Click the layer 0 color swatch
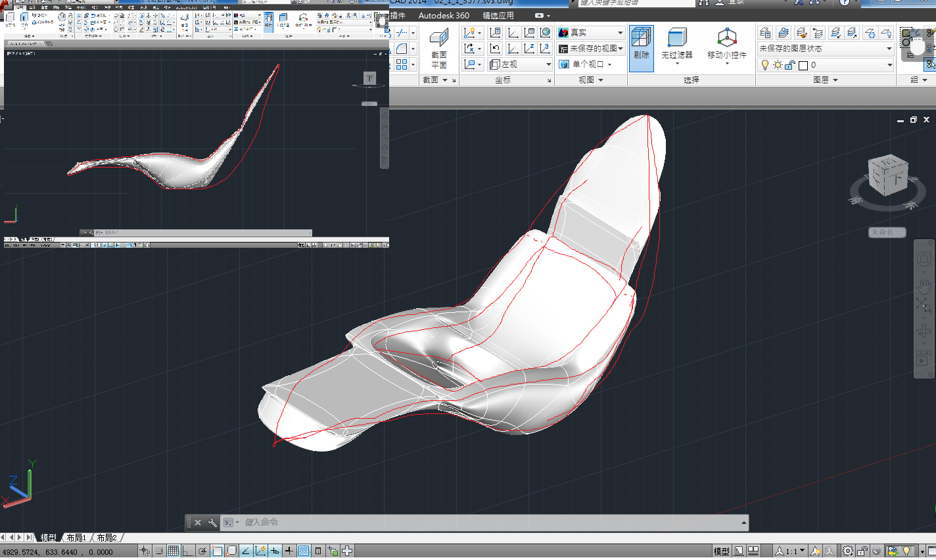 coord(803,65)
